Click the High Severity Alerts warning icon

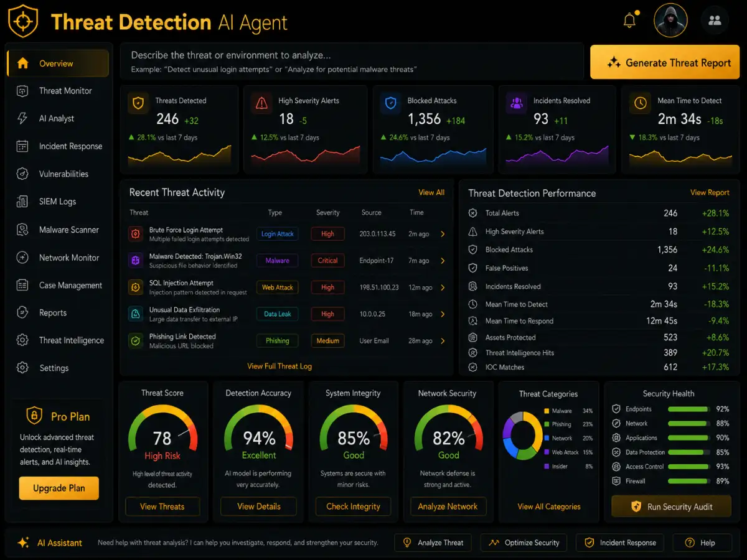(x=261, y=103)
